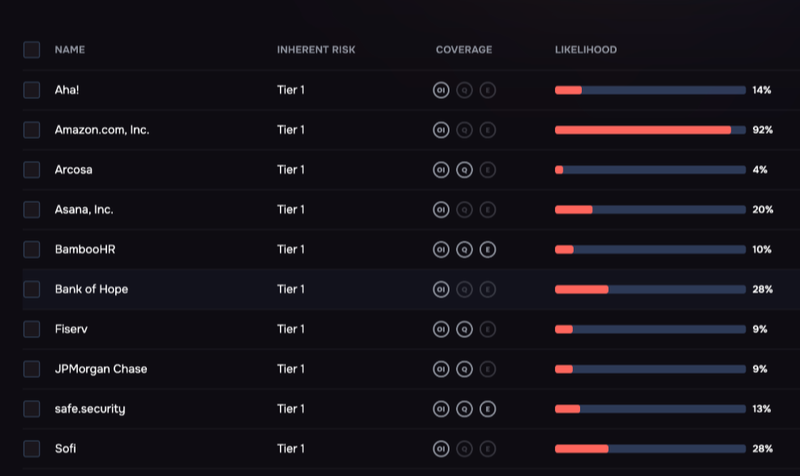The width and height of the screenshot is (800, 476).
Task: Sort by the Name column header
Action: (x=69, y=50)
